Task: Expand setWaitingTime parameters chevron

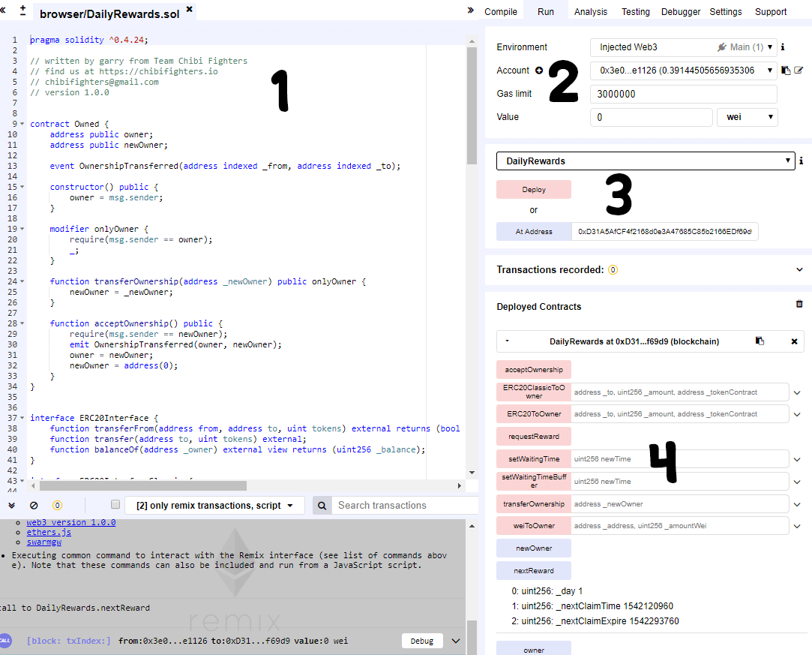Action: click(797, 460)
